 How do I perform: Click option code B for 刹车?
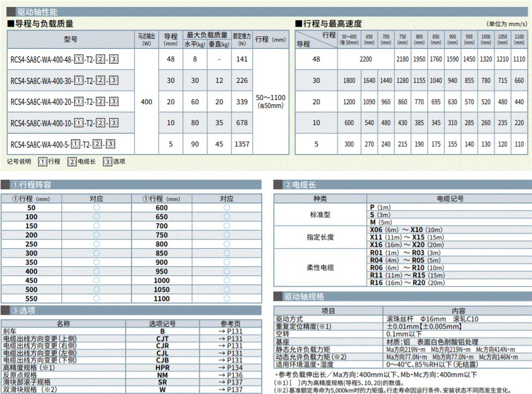click(x=163, y=331)
